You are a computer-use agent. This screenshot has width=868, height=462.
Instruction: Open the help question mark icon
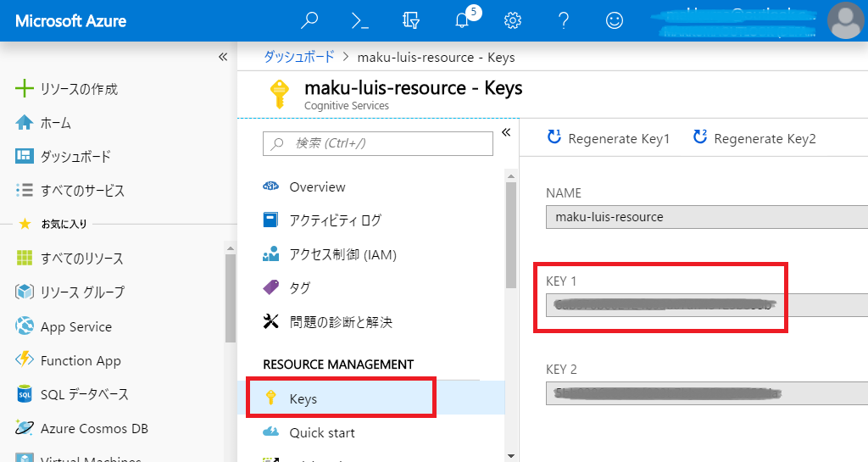tap(564, 20)
